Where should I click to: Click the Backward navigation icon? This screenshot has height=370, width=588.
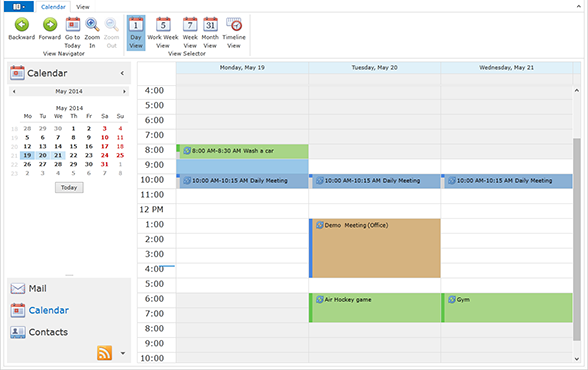(x=22, y=25)
